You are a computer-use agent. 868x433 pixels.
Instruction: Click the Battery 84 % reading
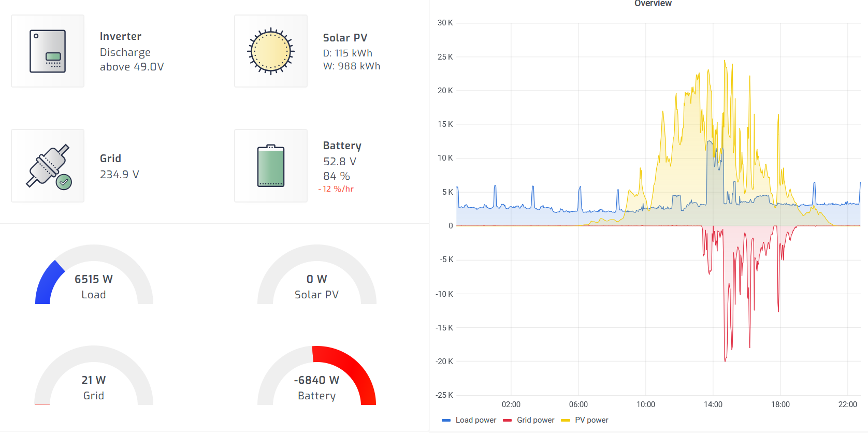[337, 176]
